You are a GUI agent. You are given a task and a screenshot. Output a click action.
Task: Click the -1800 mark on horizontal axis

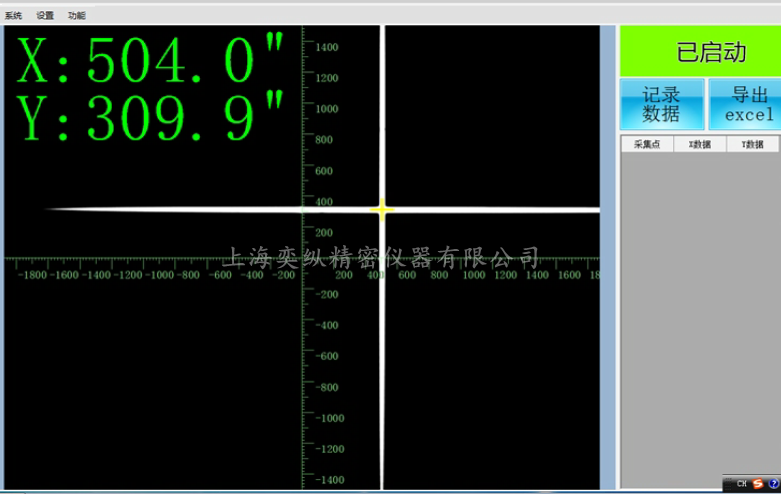click(x=33, y=274)
